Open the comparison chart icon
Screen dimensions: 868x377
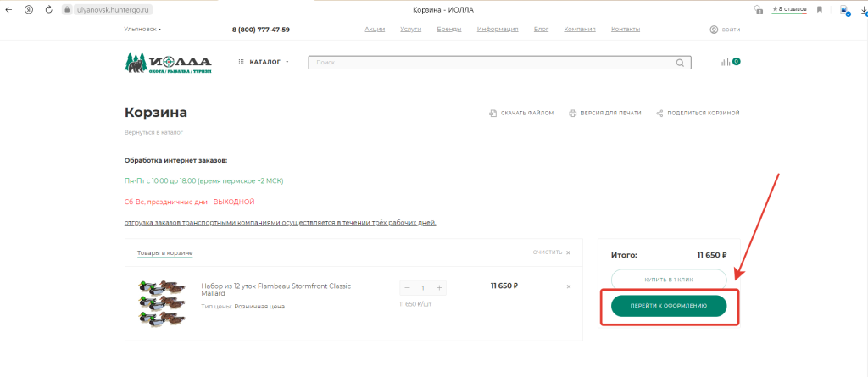(725, 62)
